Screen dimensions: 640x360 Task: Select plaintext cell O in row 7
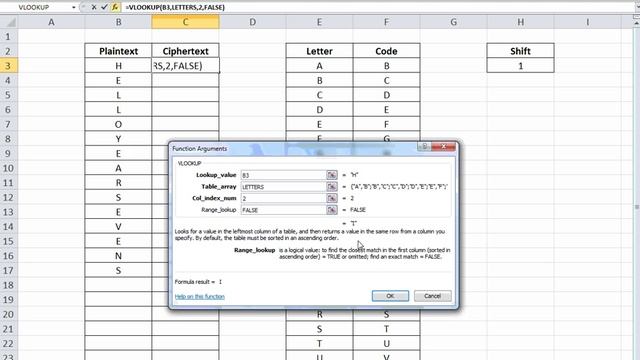point(118,124)
